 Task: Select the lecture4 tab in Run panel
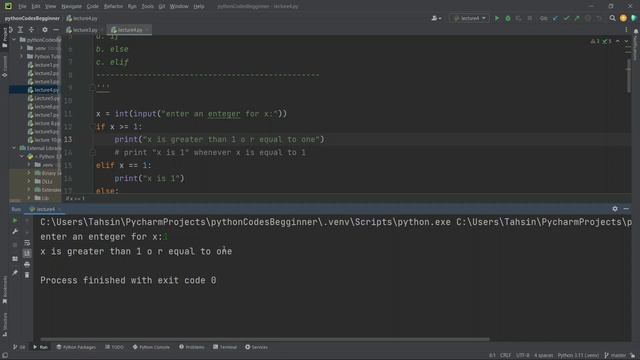coord(45,209)
